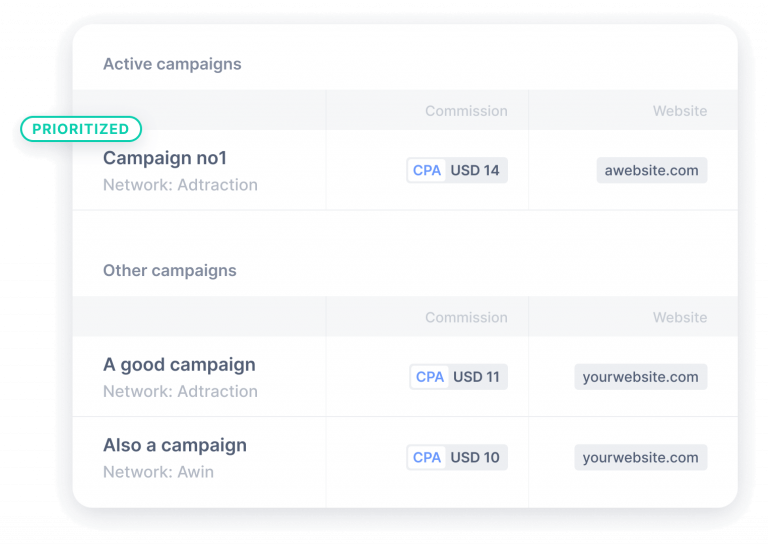Open yourwebsite.com for A good campaign
Screen dimensions: 768x544
click(x=641, y=377)
